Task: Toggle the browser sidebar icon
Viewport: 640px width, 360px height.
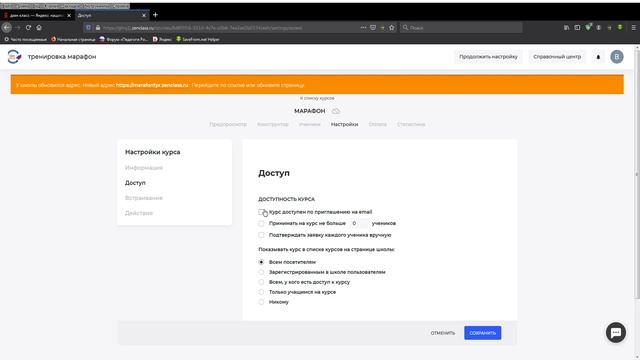Action: pos(577,28)
